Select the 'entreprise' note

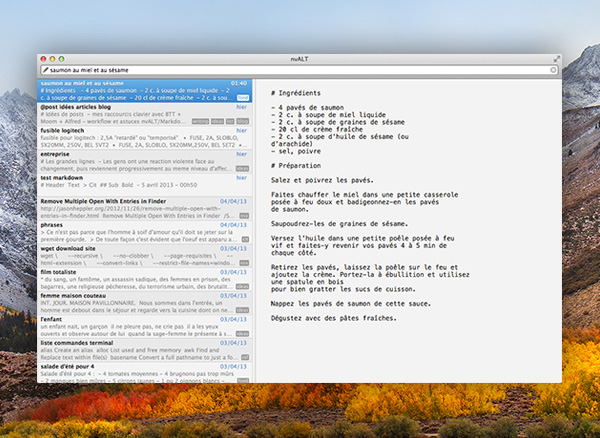point(145,161)
